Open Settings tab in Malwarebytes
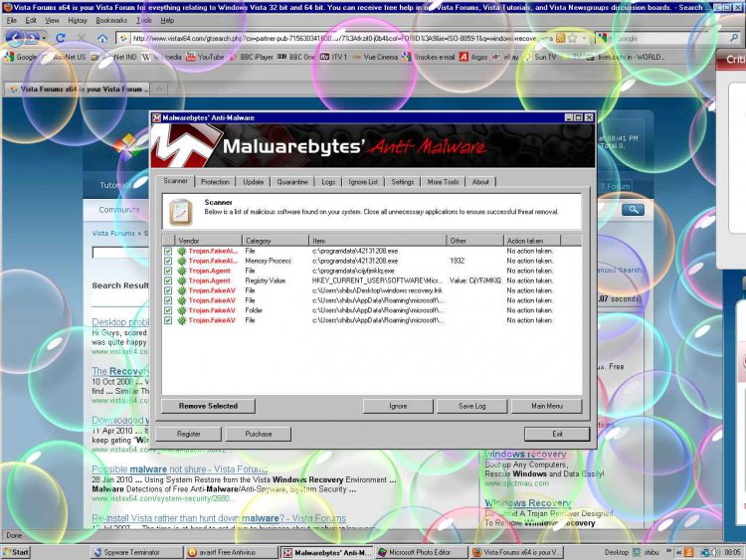The height and width of the screenshot is (560, 746). point(403,182)
